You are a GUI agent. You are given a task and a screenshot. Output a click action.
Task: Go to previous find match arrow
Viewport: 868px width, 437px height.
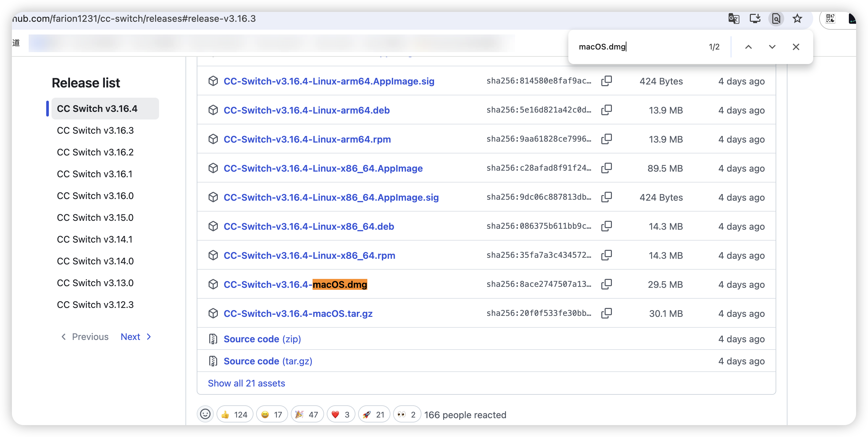[x=748, y=47]
